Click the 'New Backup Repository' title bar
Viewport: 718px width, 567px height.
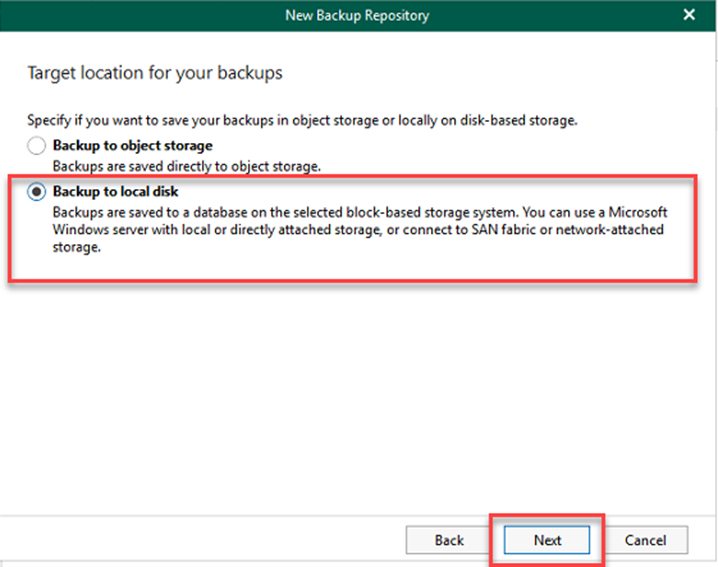click(357, 14)
